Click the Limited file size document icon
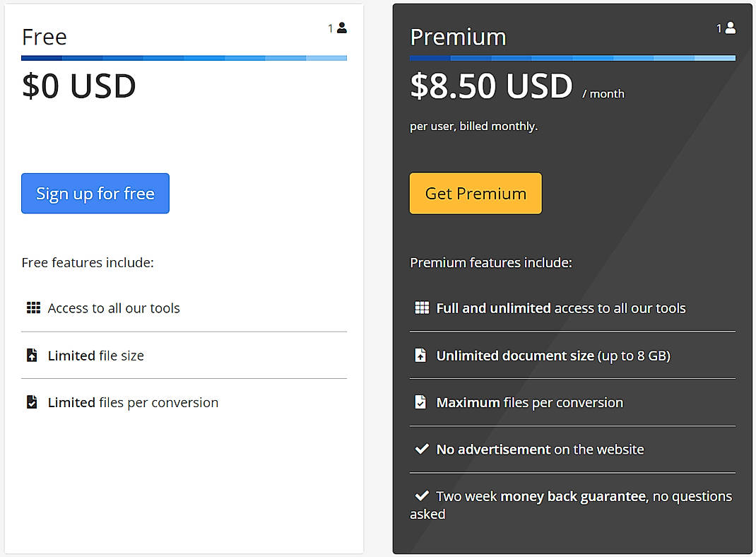The width and height of the screenshot is (756, 557). coord(31,355)
